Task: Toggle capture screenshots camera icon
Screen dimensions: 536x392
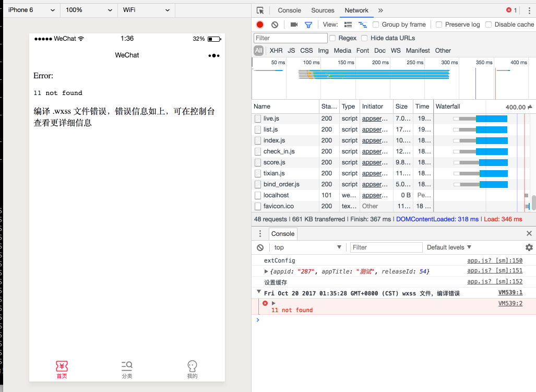Action: pos(294,25)
